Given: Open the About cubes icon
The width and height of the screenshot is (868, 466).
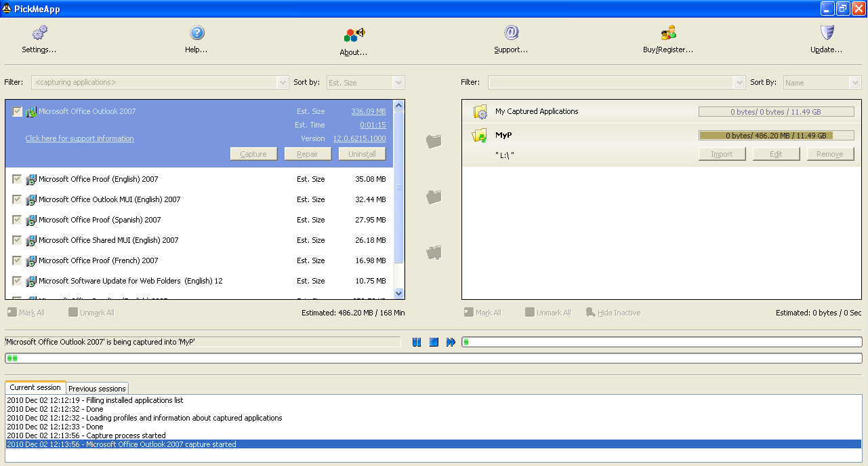Looking at the screenshot, I should coord(354,34).
